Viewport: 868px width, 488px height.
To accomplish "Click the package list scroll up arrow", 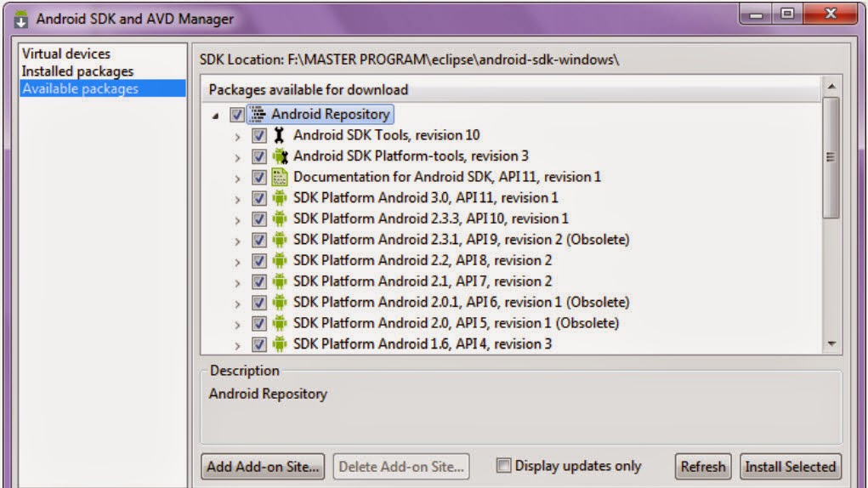I will pos(831,87).
